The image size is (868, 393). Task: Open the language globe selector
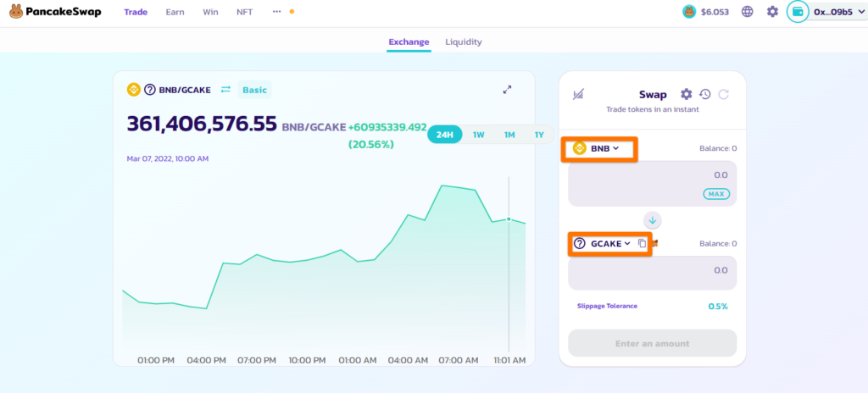tap(748, 12)
